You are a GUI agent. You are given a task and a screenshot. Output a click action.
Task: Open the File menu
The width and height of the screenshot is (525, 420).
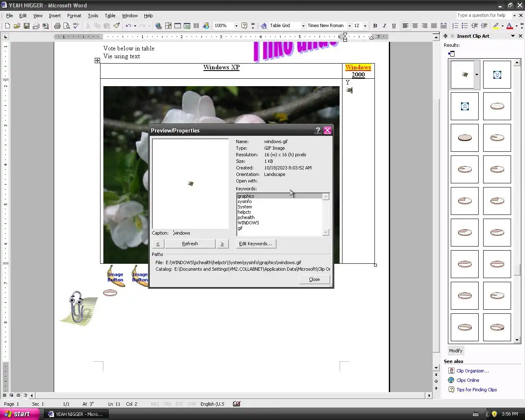tap(9, 16)
